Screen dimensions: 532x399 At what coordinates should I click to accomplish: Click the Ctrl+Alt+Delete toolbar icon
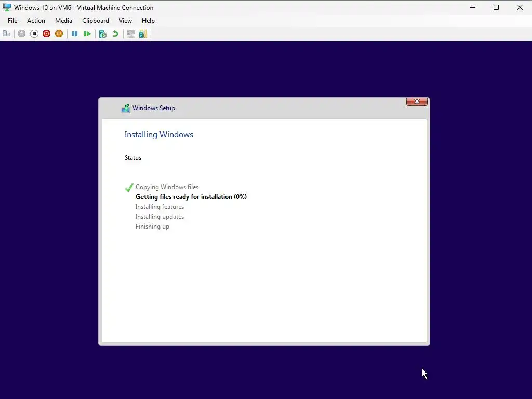coord(6,34)
